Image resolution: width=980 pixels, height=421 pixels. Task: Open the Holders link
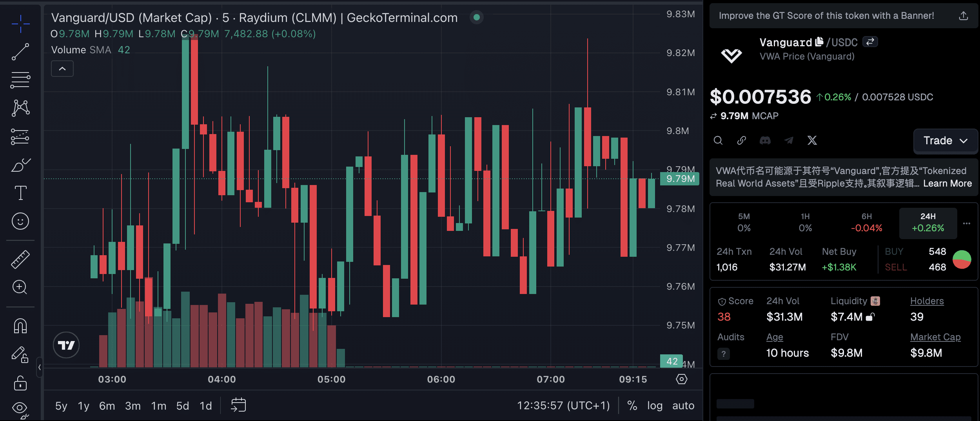[927, 301]
